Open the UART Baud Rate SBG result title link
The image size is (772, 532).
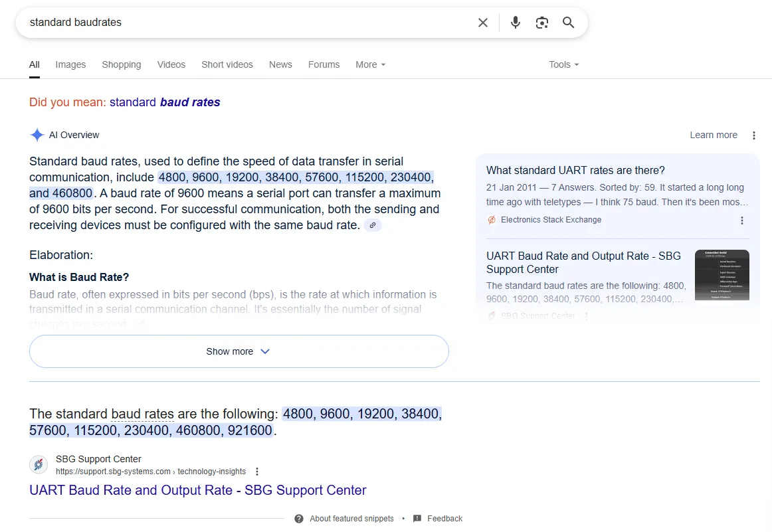(x=197, y=490)
